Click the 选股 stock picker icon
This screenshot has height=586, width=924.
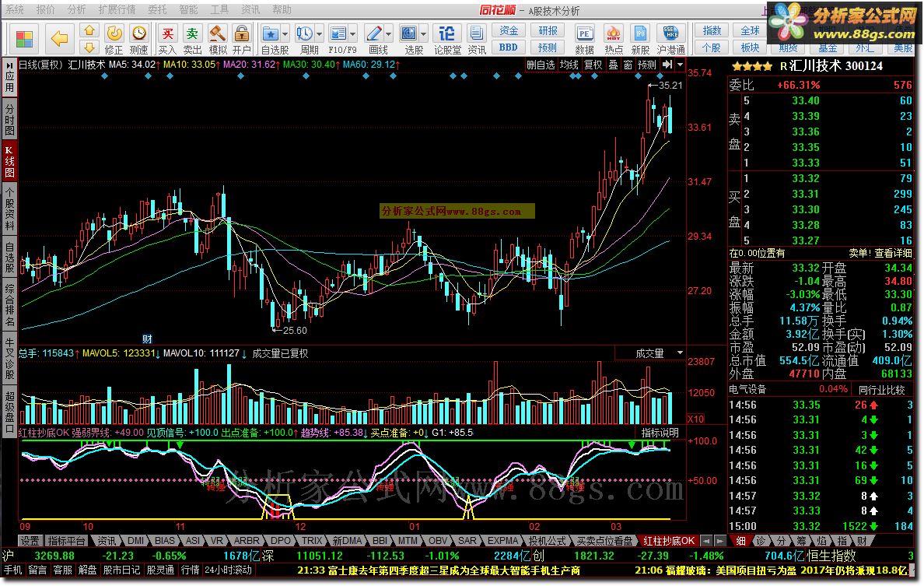(409, 33)
